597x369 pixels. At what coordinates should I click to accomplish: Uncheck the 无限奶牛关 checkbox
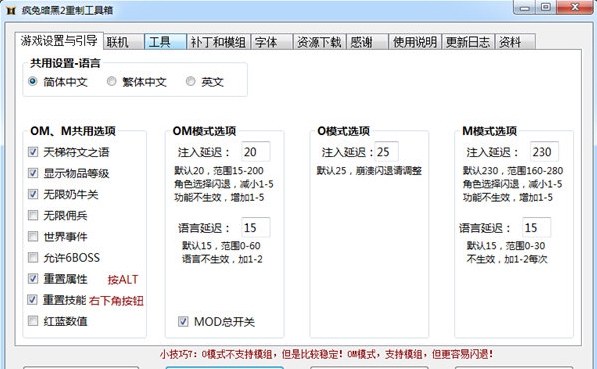point(33,194)
